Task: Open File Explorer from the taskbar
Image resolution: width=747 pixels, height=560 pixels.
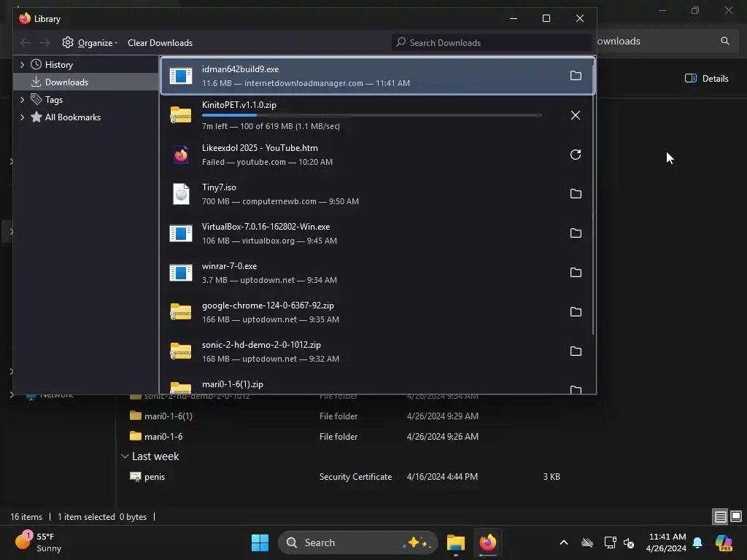Action: point(456,542)
